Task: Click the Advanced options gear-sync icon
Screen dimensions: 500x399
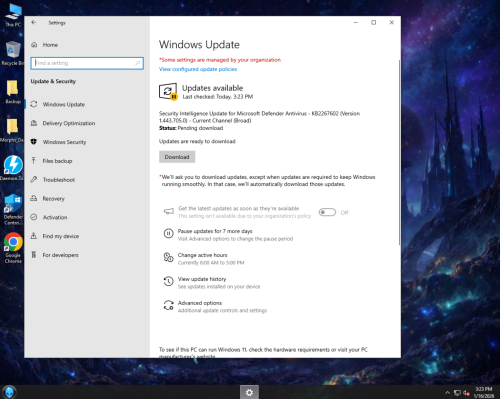Action: 168,305
